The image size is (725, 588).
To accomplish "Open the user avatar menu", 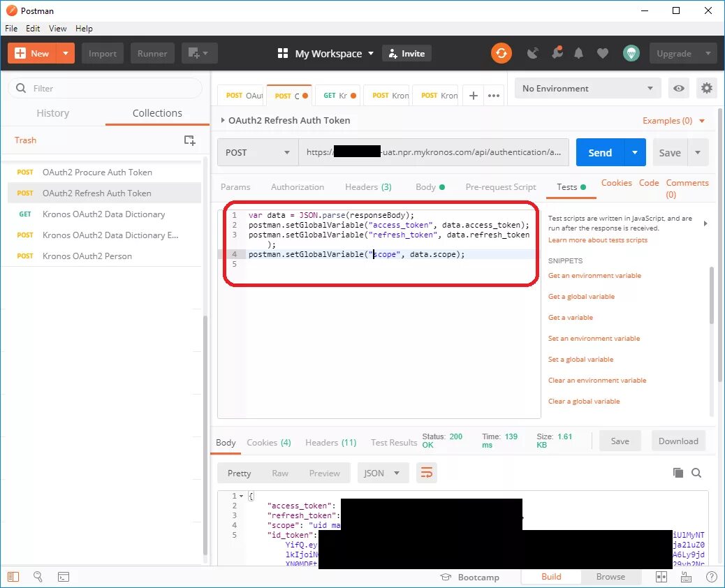I will tap(631, 53).
